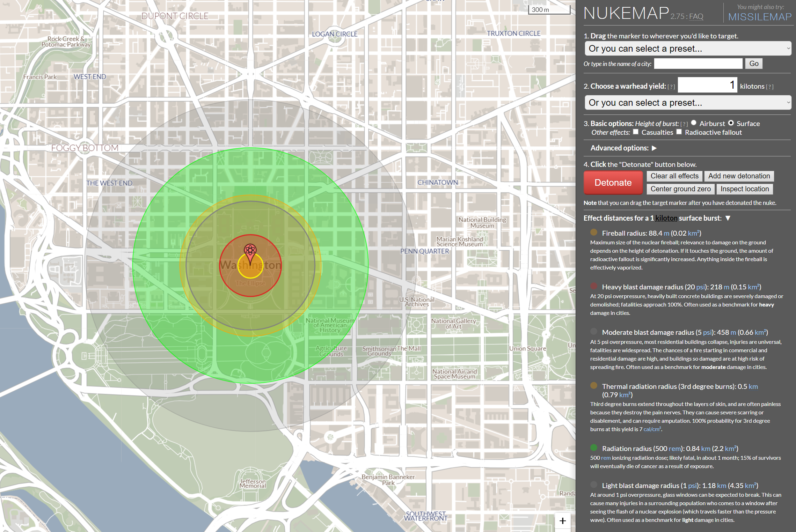This screenshot has height=532, width=796.
Task: Click Center ground zero
Action: tap(680, 189)
